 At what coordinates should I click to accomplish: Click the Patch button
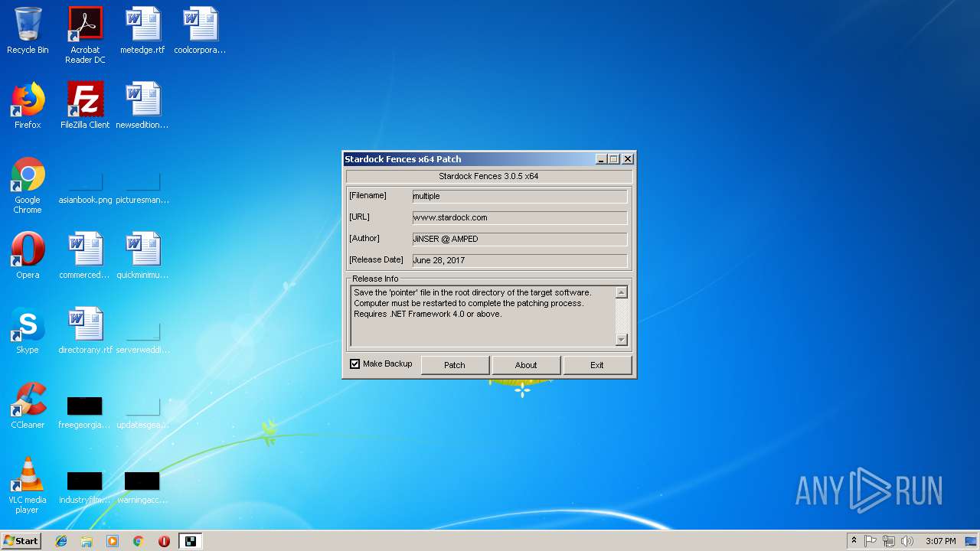click(455, 365)
